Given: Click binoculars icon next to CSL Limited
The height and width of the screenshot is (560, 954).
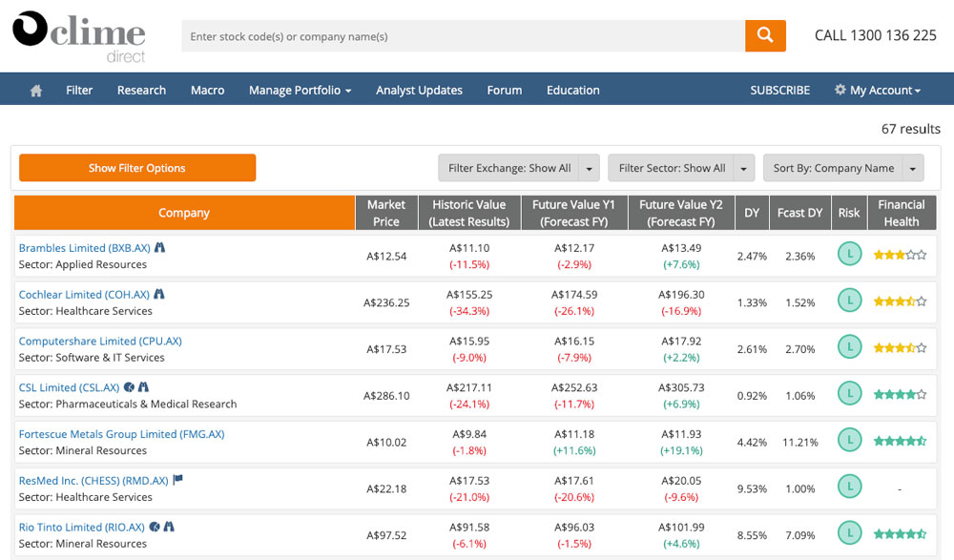Looking at the screenshot, I should [144, 387].
